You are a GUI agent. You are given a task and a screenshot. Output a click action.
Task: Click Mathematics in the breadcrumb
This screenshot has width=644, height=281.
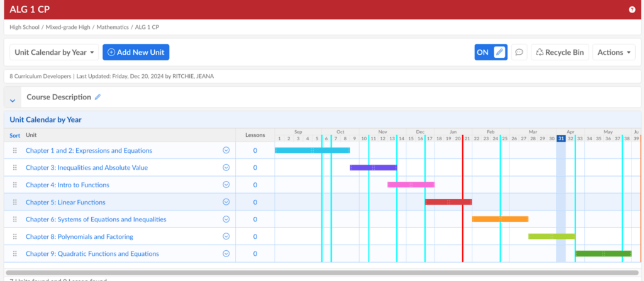point(113,28)
